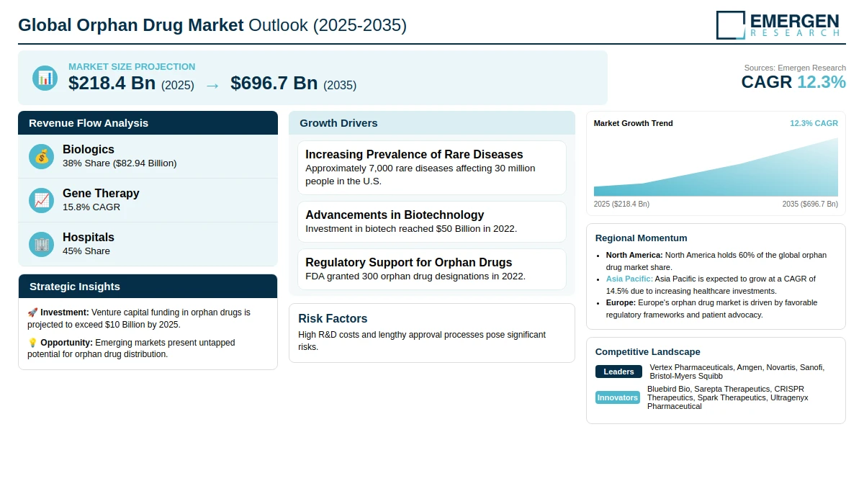Click the bar chart icon beside Market Size Projection
864x504 pixels.
click(45, 78)
